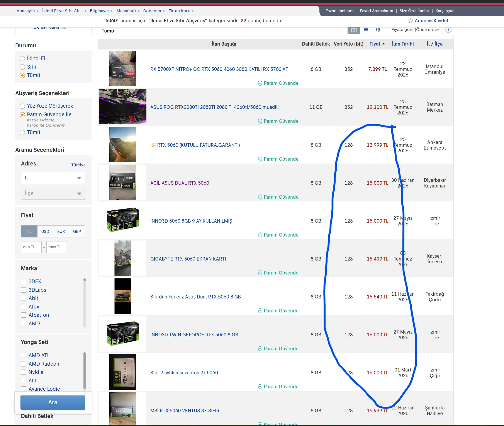Open the İlçe district dropdown
This screenshot has height=426, width=504.
pyautogui.click(x=53, y=193)
